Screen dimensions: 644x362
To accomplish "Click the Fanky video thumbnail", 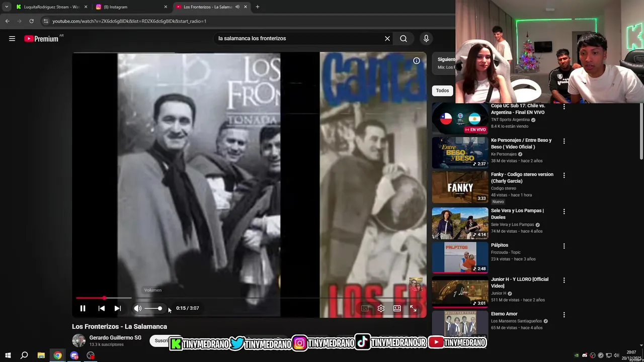I will [460, 187].
